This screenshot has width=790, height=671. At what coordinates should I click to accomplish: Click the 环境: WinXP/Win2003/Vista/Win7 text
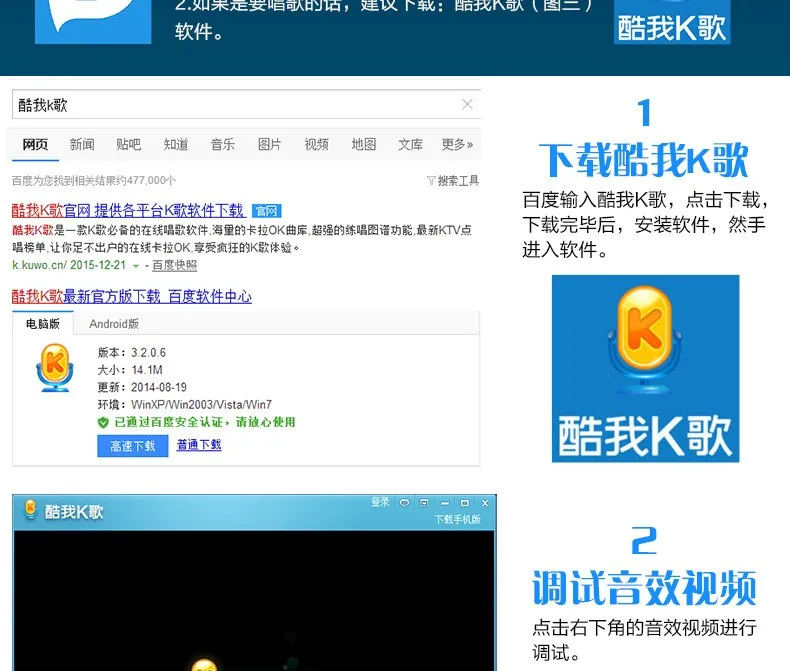(x=184, y=405)
